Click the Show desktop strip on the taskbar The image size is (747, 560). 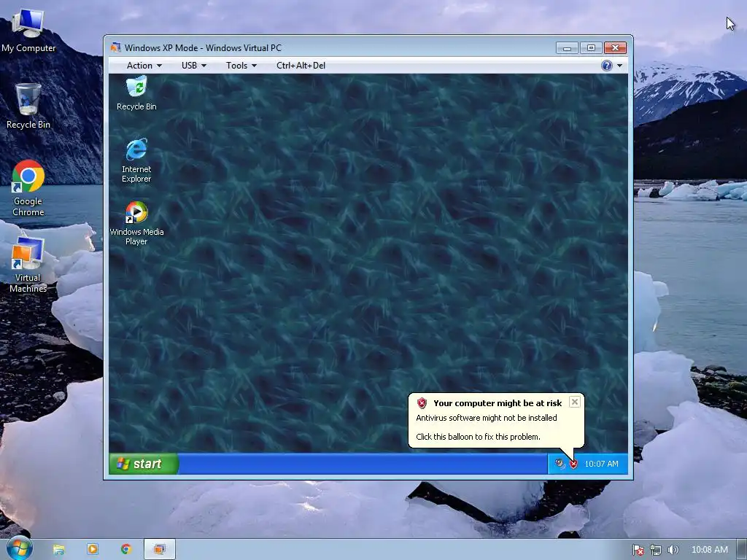[741, 550]
